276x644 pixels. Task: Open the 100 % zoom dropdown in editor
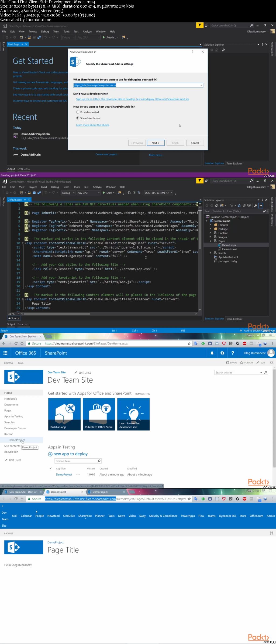pos(19,314)
